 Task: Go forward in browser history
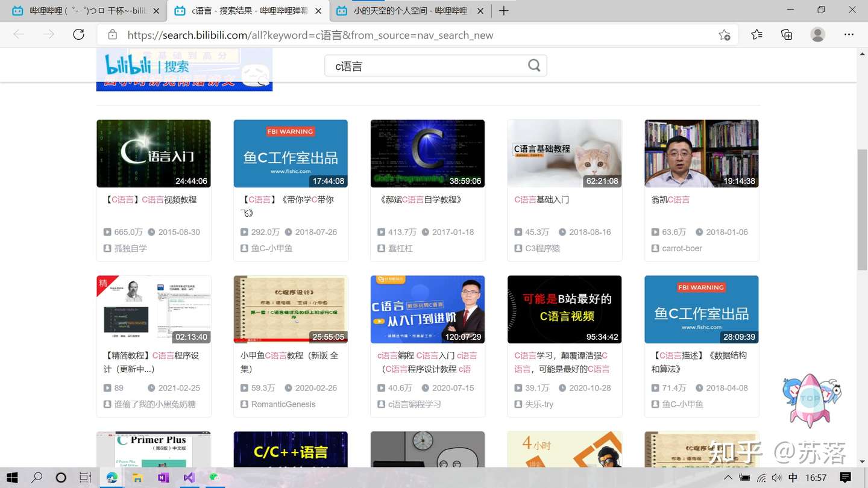49,35
